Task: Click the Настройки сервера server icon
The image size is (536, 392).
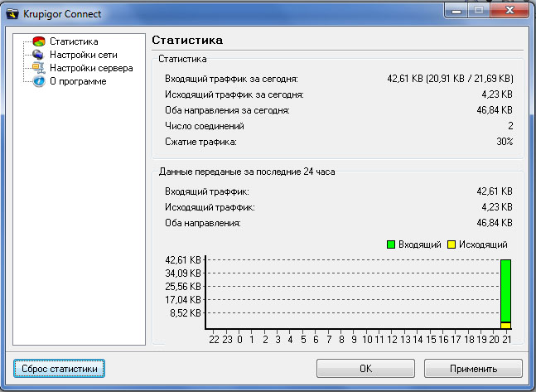Action: click(x=37, y=67)
